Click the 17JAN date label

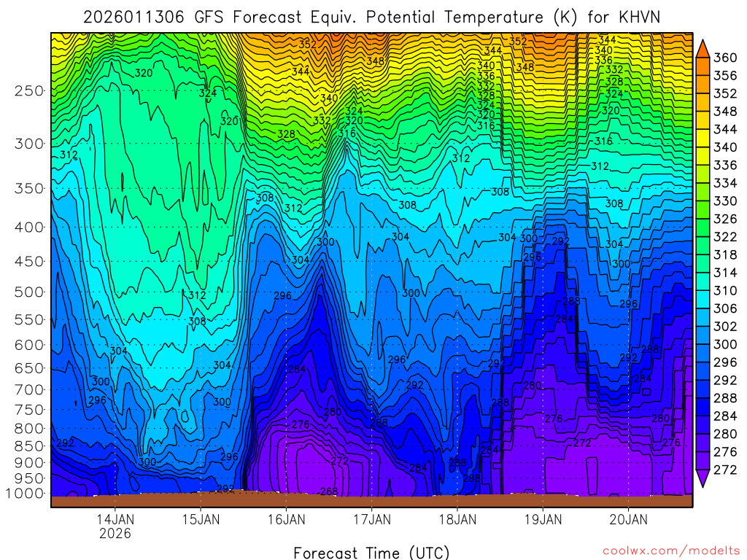click(x=371, y=519)
